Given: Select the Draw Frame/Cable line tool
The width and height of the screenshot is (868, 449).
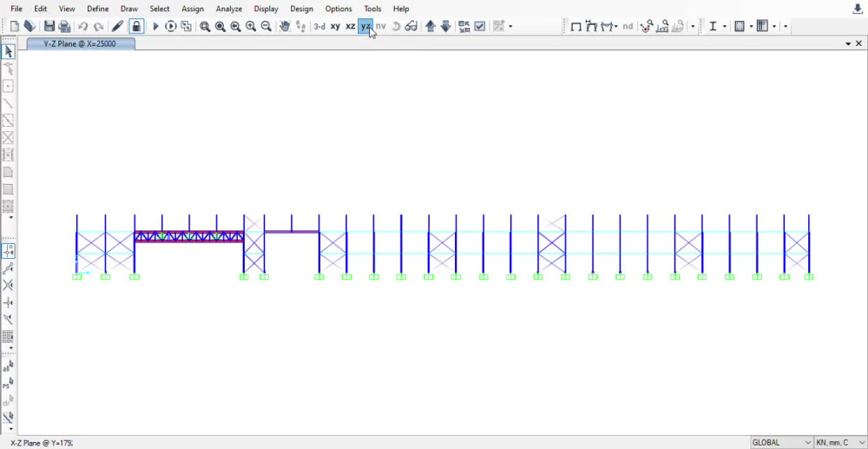Looking at the screenshot, I should pos(9,103).
